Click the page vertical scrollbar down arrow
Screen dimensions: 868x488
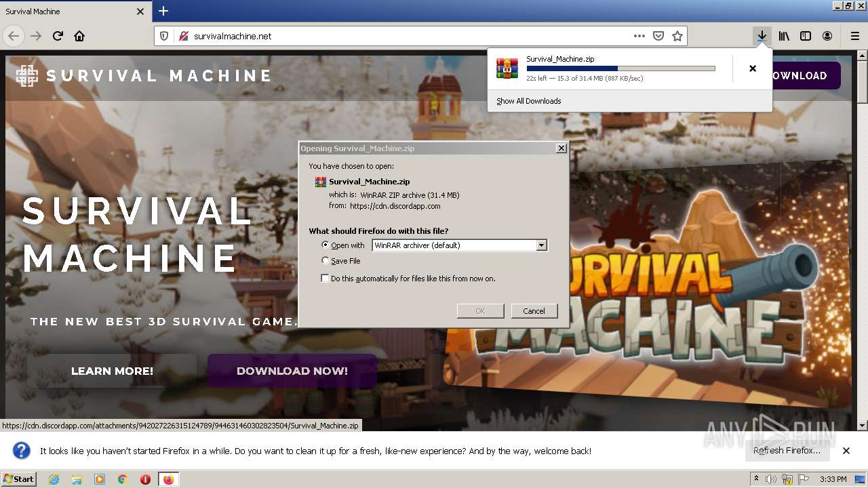click(x=862, y=425)
